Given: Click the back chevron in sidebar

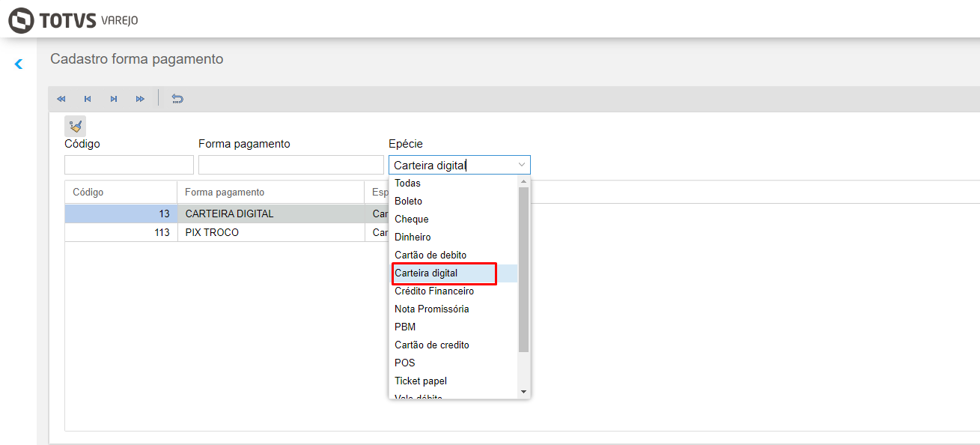Looking at the screenshot, I should pyautogui.click(x=19, y=64).
